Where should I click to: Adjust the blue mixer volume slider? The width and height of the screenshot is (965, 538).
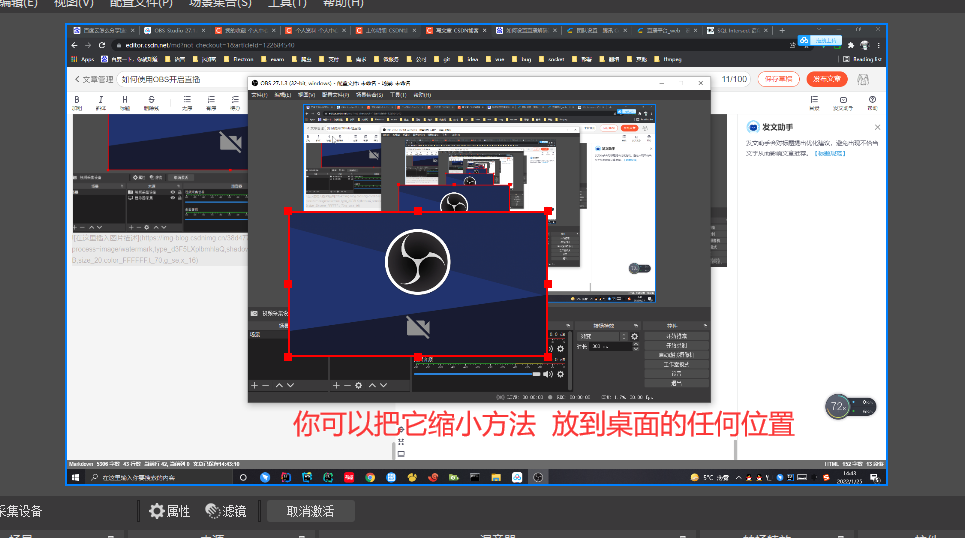click(477, 374)
